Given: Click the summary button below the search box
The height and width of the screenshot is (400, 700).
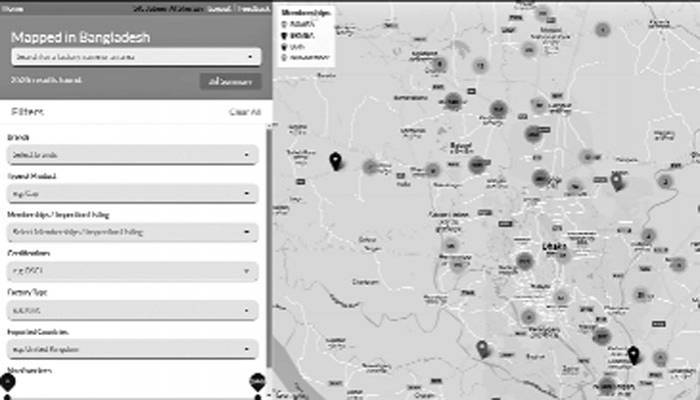Looking at the screenshot, I should (x=230, y=82).
